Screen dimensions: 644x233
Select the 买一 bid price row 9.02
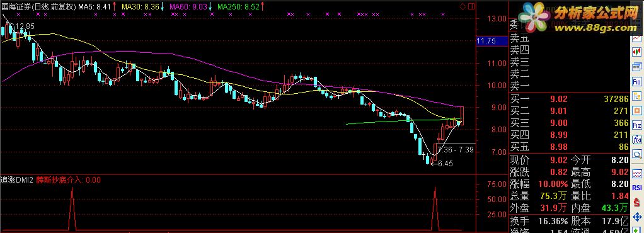pos(569,99)
